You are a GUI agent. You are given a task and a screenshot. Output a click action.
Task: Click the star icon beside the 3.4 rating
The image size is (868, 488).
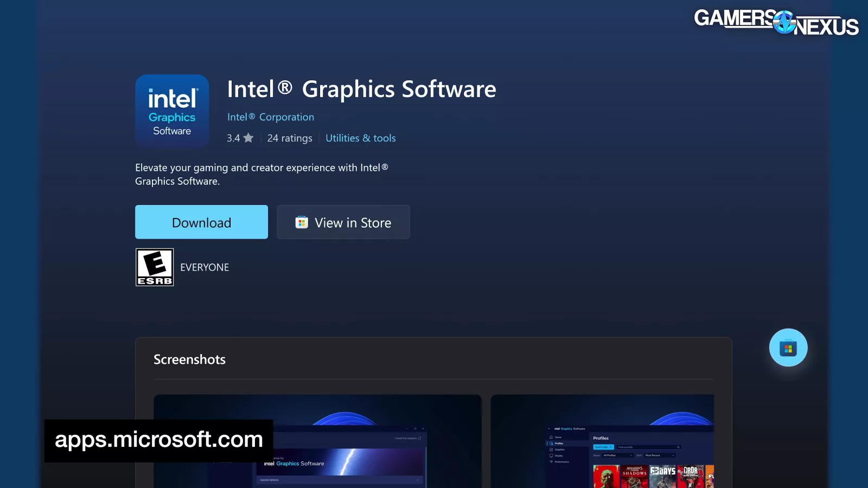[248, 138]
